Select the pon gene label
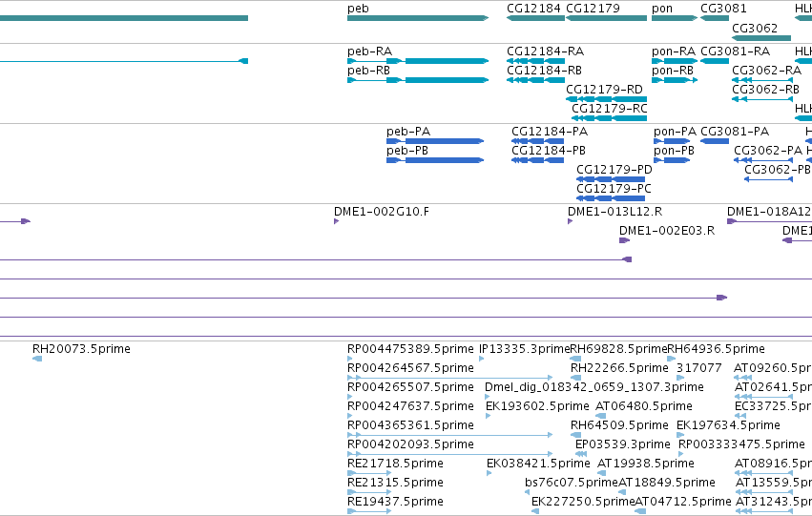The image size is (812, 516). pyautogui.click(x=662, y=9)
